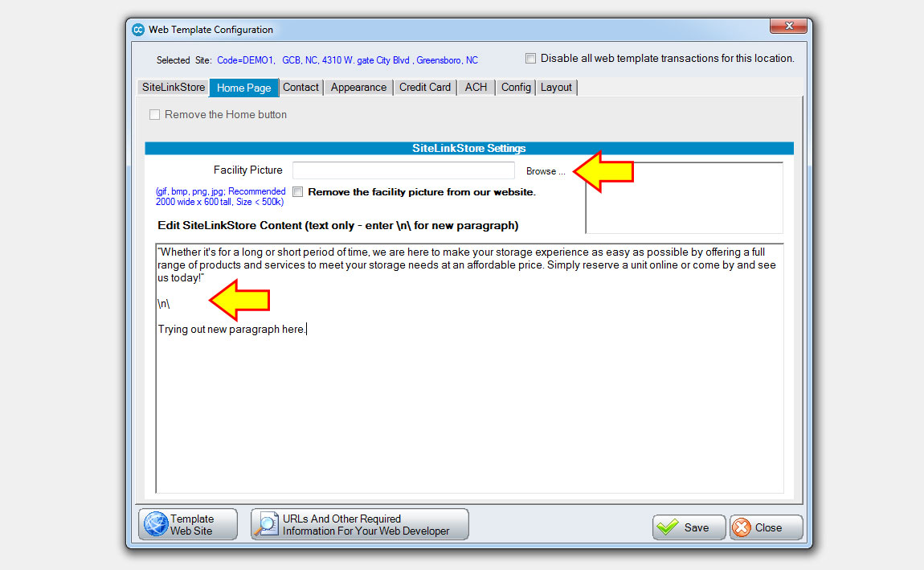Screen dimensions: 924x570
Task: Click URLs And Other Required Information button
Action: pyautogui.click(x=359, y=523)
